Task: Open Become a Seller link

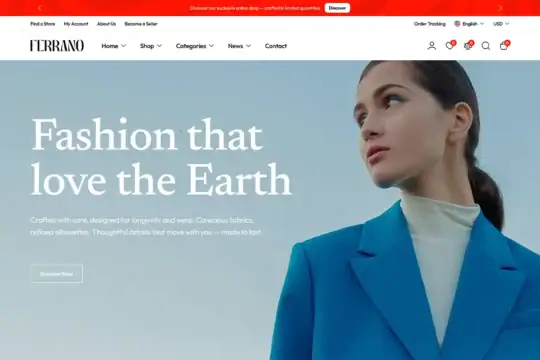Action: [141, 24]
